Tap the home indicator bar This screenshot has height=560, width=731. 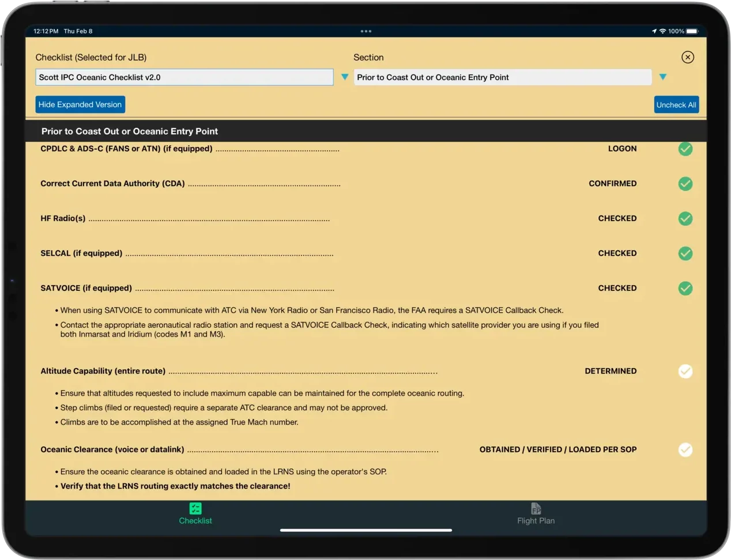click(x=366, y=530)
